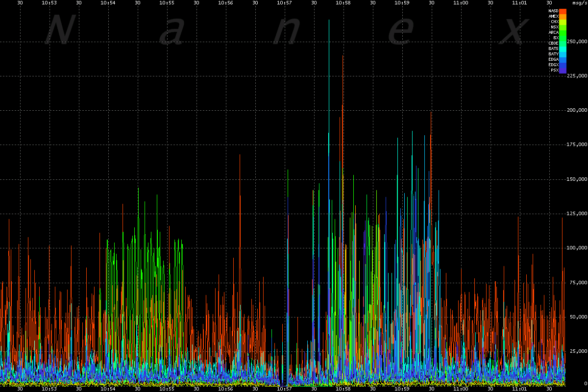Click the 0 y-axis baseline value
The width and height of the screenshot is (588, 392).
point(586,383)
